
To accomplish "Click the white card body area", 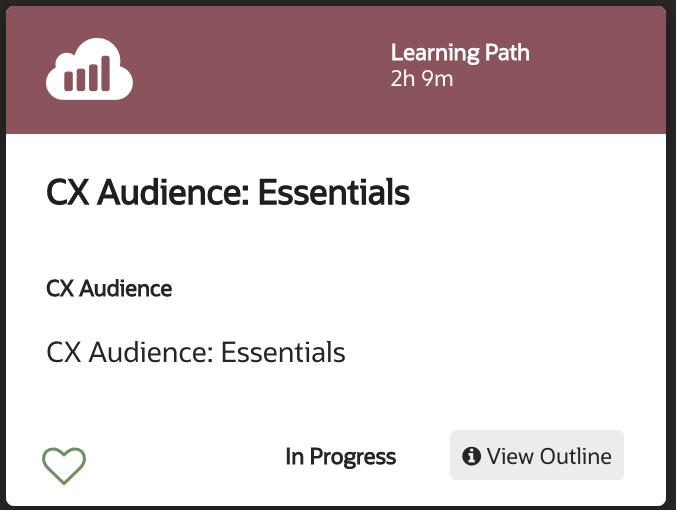I will click(336, 319).
